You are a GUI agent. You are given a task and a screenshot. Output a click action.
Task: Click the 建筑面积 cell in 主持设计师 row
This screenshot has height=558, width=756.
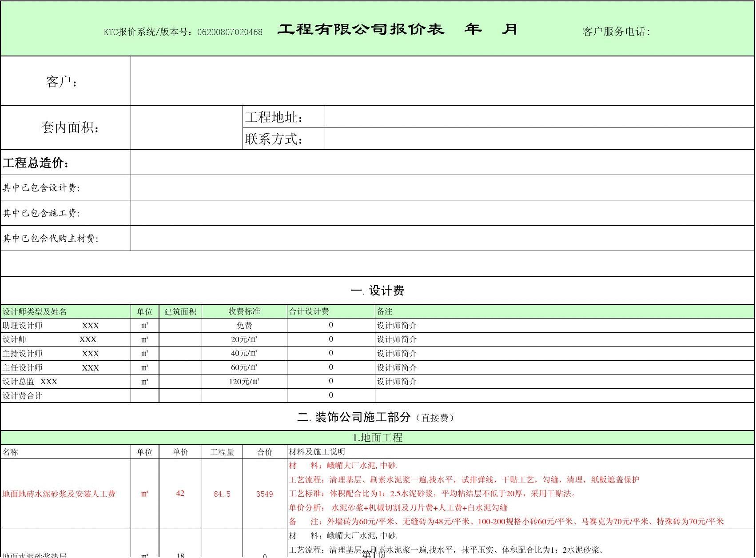180,353
